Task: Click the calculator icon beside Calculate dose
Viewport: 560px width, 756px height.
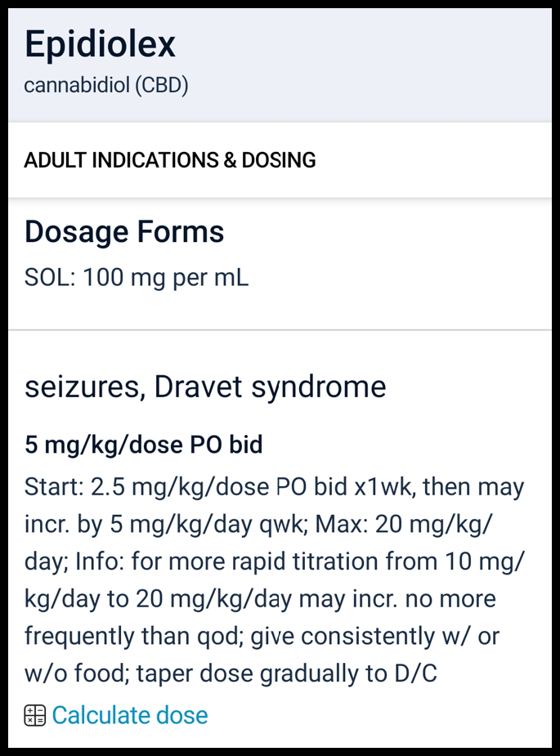Action: (34, 716)
